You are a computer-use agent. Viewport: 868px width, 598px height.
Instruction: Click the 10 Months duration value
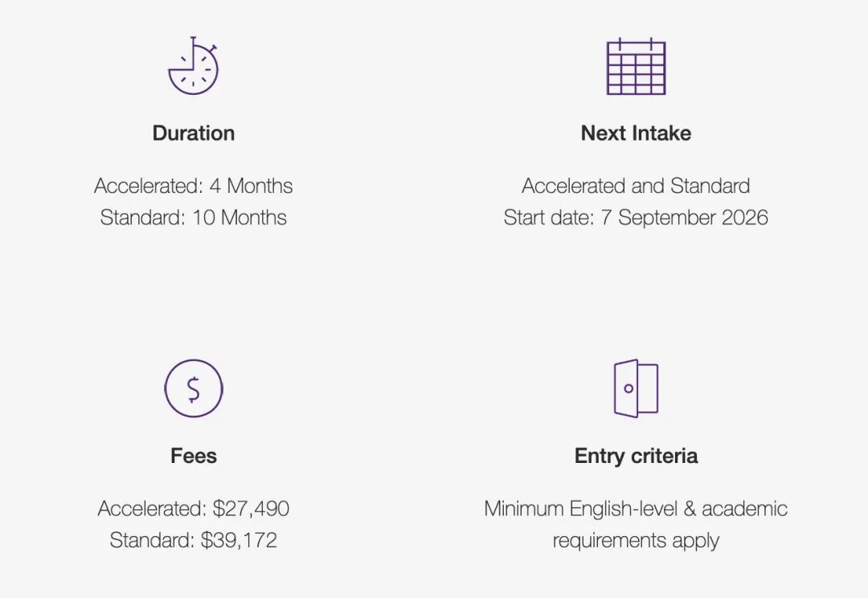(240, 217)
